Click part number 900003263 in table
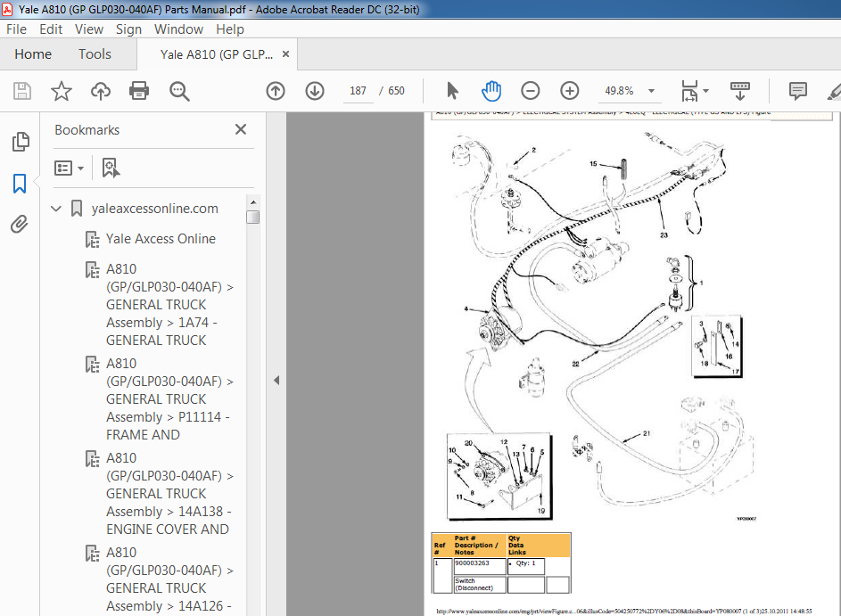This screenshot has height=616, width=841. 472,563
